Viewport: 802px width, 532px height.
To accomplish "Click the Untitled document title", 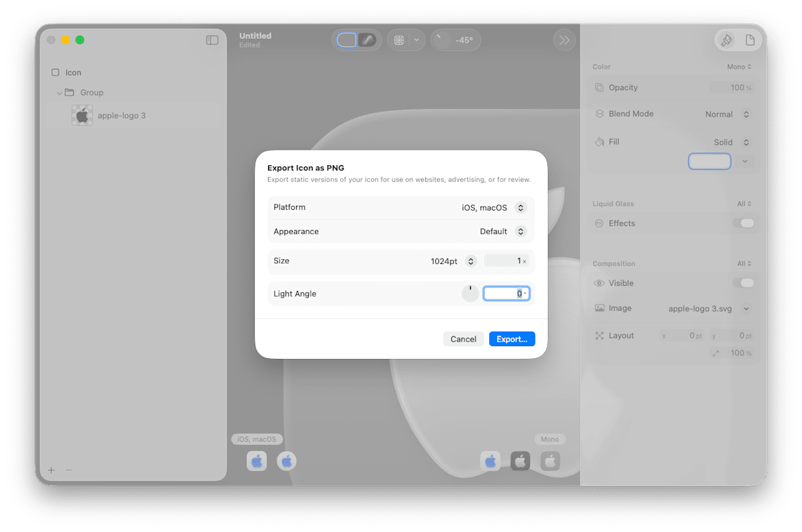I will pyautogui.click(x=255, y=36).
